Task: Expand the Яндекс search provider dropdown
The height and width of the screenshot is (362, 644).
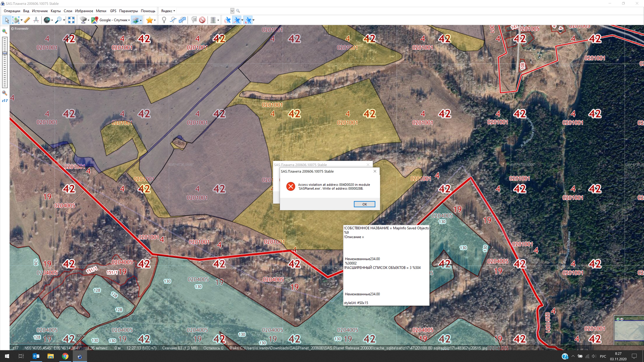Action: point(168,11)
